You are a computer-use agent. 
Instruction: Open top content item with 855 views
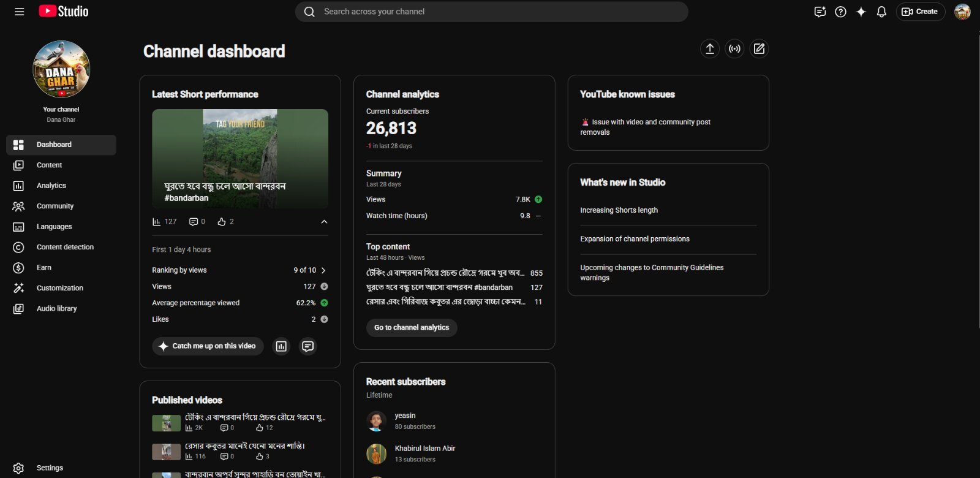pyautogui.click(x=454, y=273)
